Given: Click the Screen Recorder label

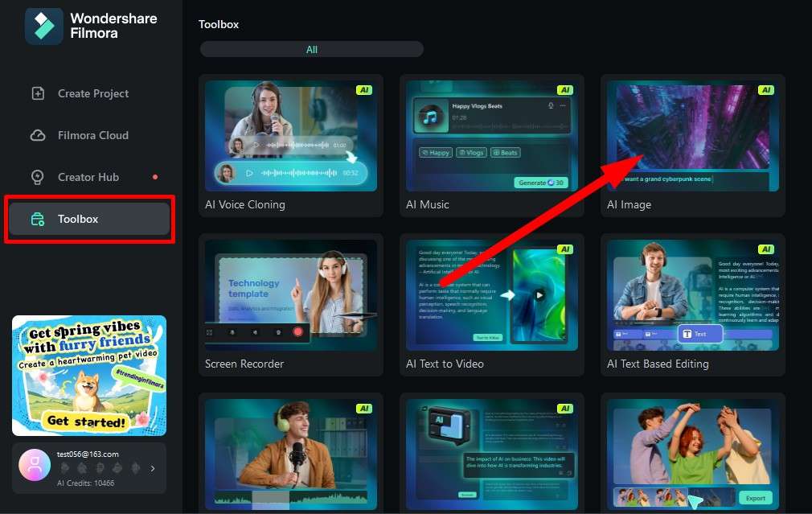Looking at the screenshot, I should [244, 364].
